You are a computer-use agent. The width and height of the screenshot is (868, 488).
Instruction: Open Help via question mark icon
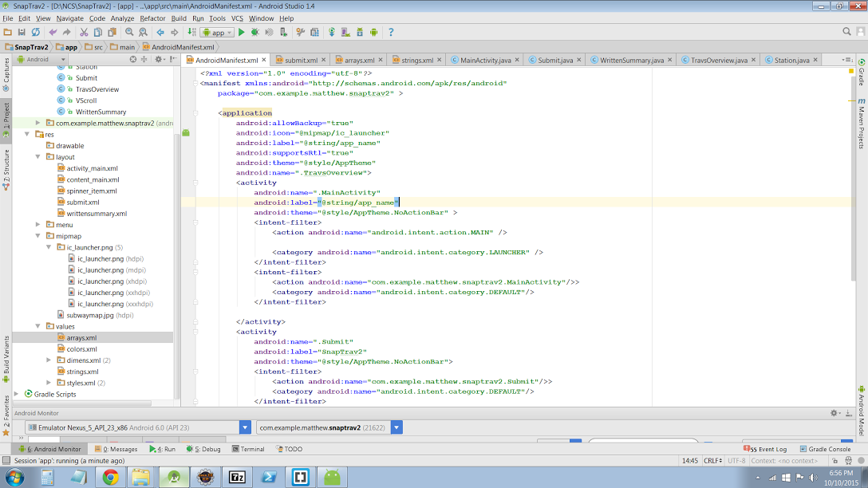[x=391, y=33]
